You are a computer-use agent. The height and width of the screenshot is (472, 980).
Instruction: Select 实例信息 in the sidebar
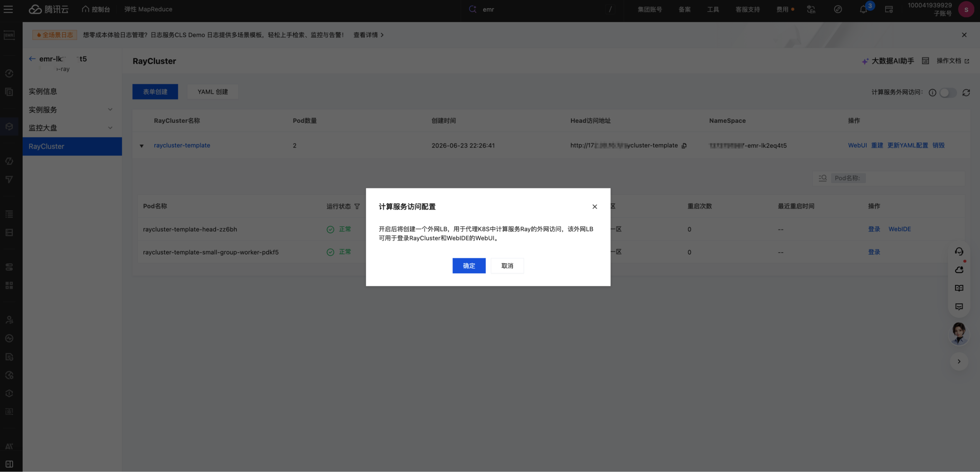tap(72, 91)
